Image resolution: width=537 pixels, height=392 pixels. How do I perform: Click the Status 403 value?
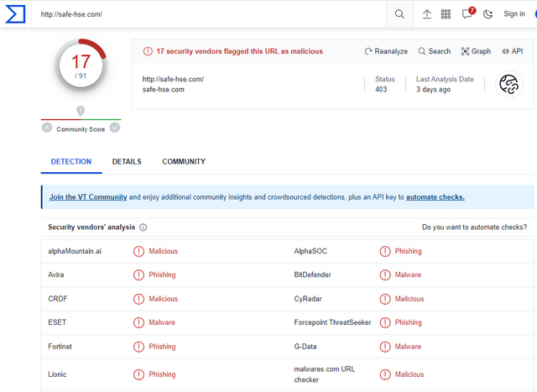tap(381, 90)
